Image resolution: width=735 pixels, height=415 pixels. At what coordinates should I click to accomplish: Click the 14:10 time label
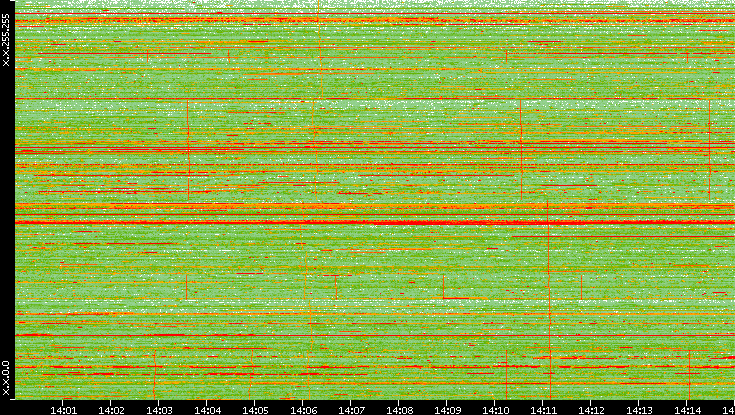pyautogui.click(x=495, y=408)
